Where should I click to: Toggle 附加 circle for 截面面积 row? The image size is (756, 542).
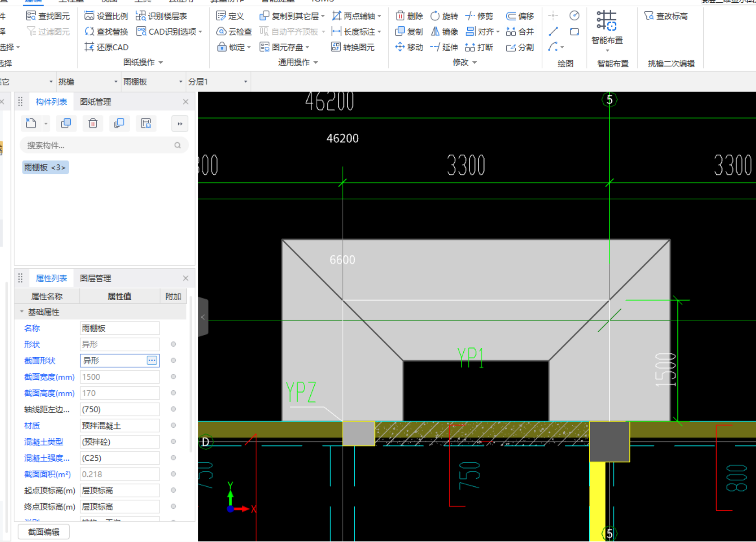pyautogui.click(x=173, y=474)
